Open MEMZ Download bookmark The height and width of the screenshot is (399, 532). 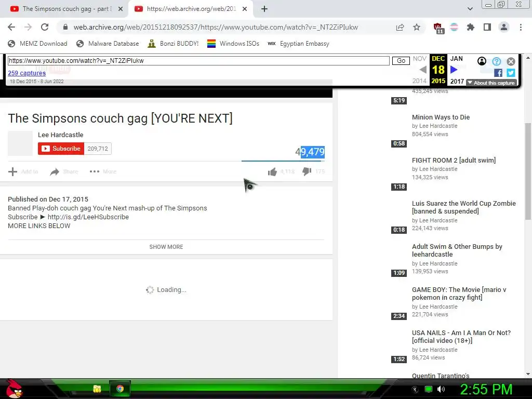tap(37, 44)
